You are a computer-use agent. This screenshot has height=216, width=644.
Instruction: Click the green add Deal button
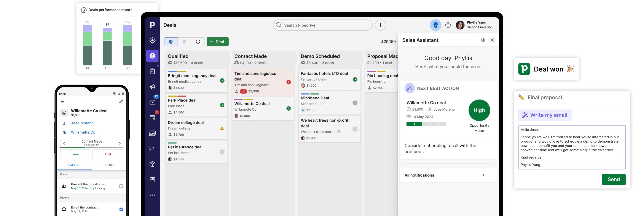click(217, 42)
